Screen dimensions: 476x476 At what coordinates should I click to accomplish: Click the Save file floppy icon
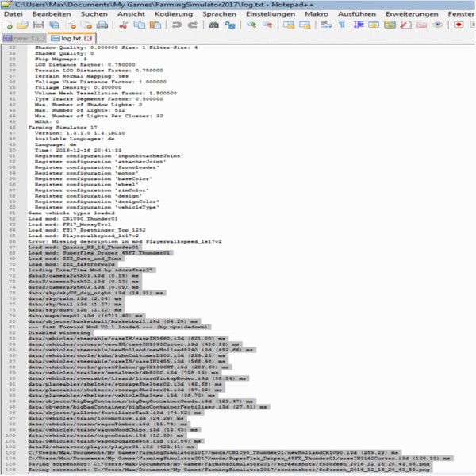(x=38, y=25)
